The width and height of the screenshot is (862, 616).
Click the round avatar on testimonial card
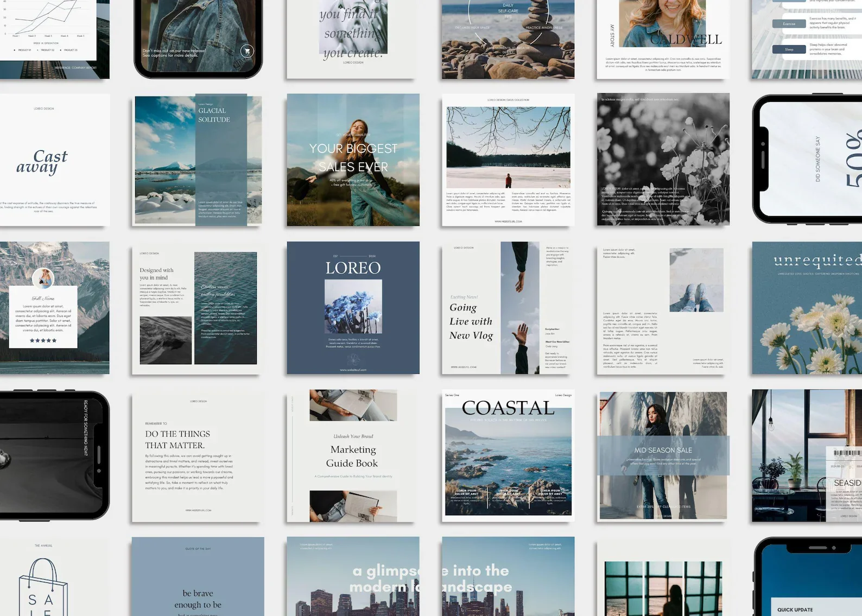[43, 278]
